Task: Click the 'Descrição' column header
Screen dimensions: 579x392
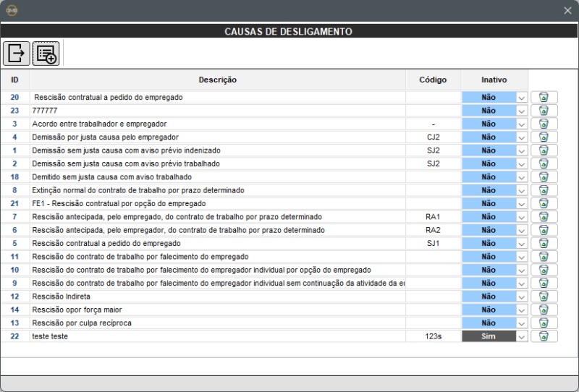Action: (x=217, y=80)
